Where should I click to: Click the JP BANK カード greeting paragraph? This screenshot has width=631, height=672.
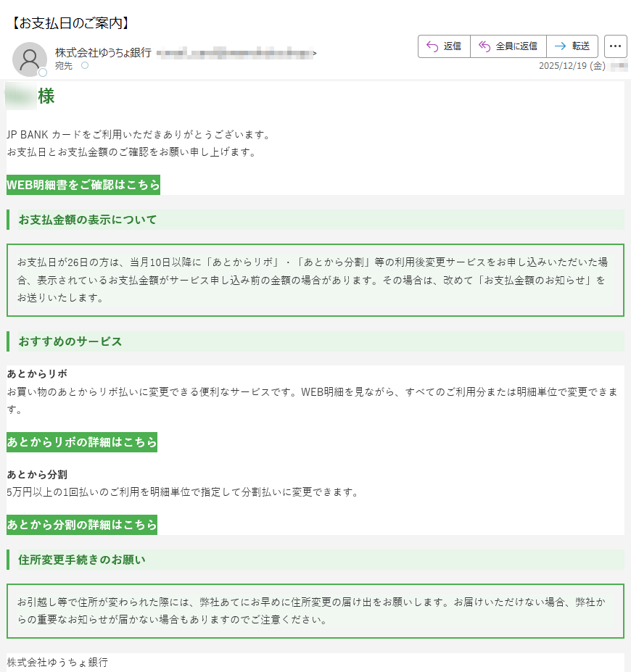click(138, 135)
